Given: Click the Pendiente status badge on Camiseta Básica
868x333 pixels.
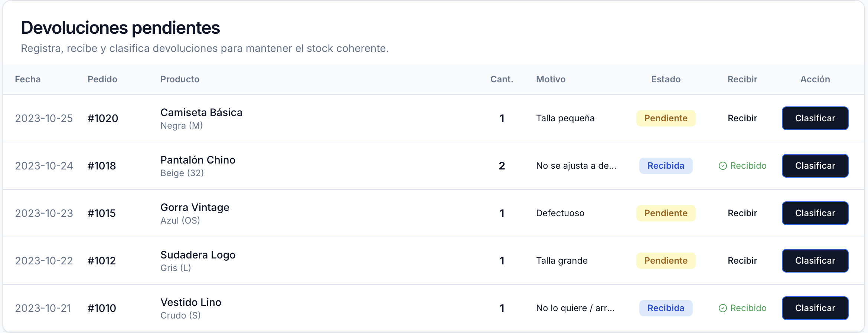Looking at the screenshot, I should pos(666,118).
